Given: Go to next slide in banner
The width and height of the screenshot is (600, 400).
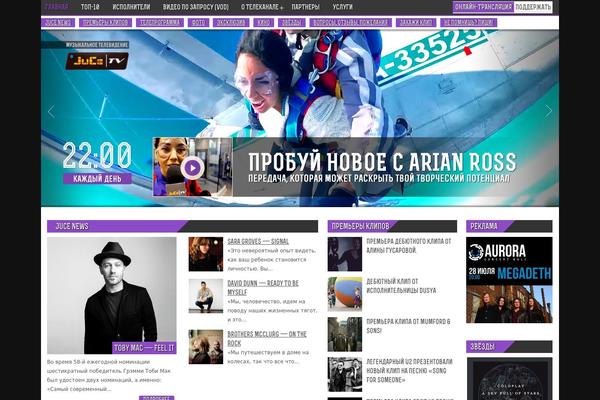Looking at the screenshot, I should (x=548, y=111).
